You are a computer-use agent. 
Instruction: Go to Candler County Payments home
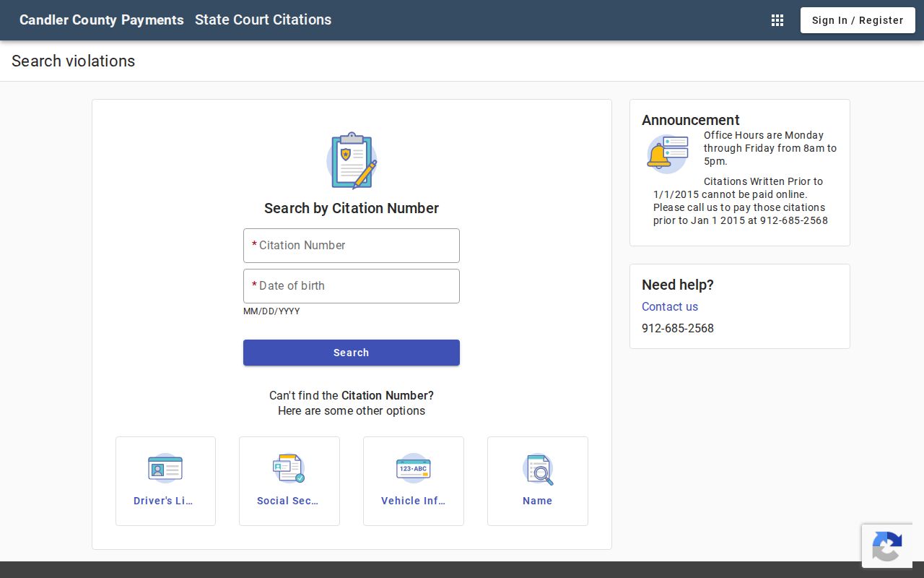(x=102, y=20)
